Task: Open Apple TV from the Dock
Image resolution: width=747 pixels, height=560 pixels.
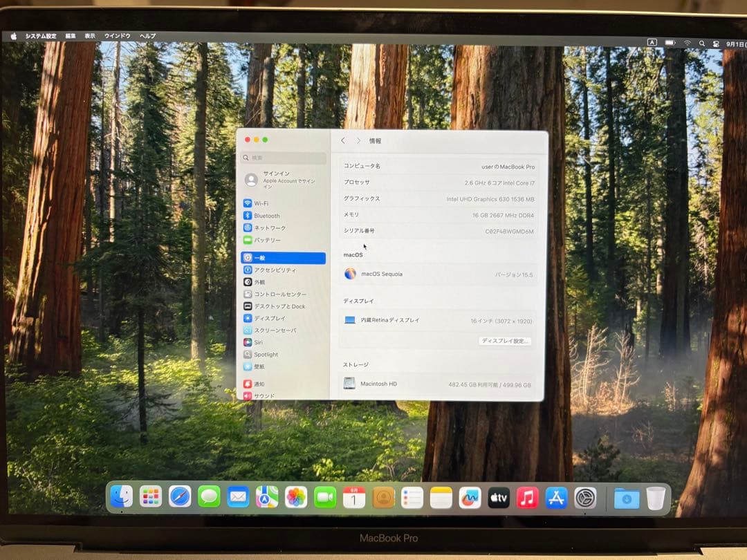Action: point(499,498)
